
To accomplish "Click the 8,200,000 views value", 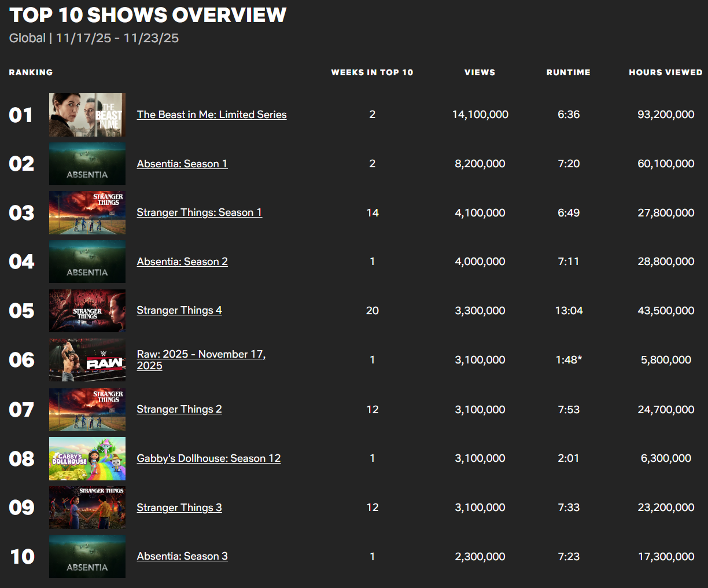I will (x=480, y=164).
